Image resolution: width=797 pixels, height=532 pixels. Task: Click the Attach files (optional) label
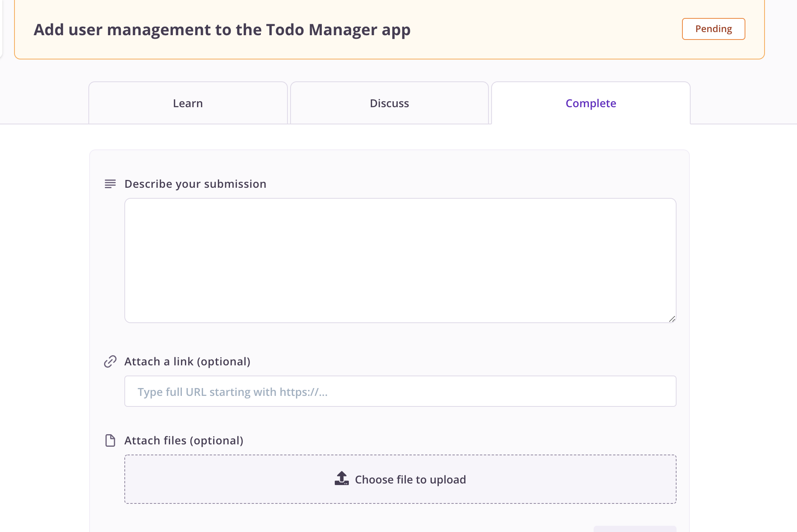tap(184, 440)
